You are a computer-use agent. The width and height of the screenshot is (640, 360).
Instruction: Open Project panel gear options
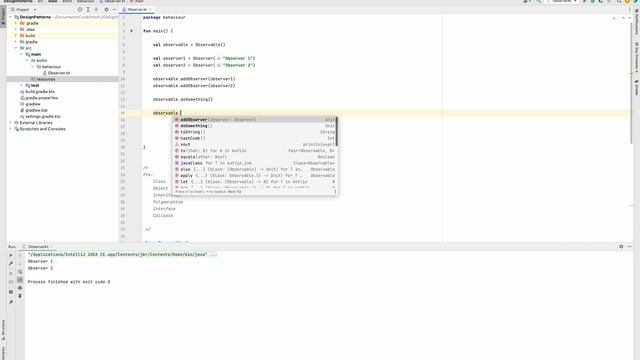107,9
